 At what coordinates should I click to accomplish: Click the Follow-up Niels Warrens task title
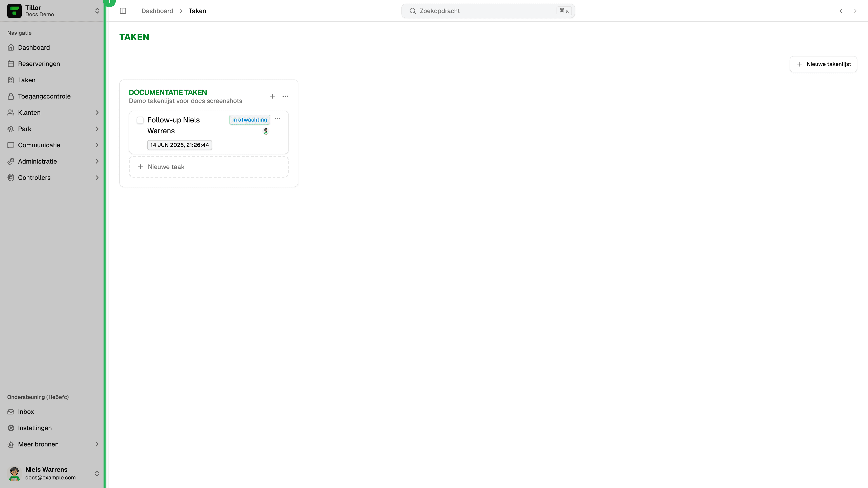coord(174,125)
